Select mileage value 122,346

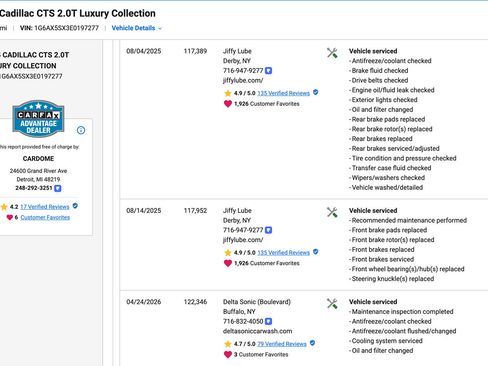tap(195, 302)
